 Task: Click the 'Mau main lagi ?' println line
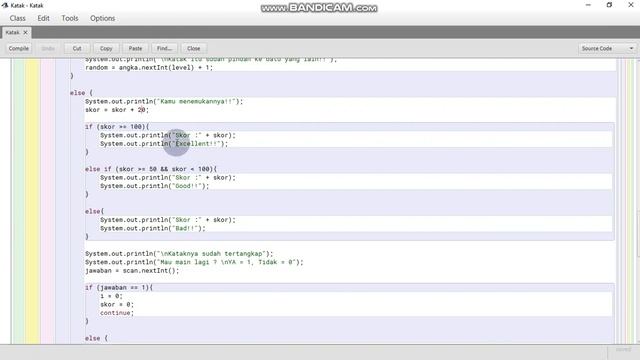tap(194, 262)
